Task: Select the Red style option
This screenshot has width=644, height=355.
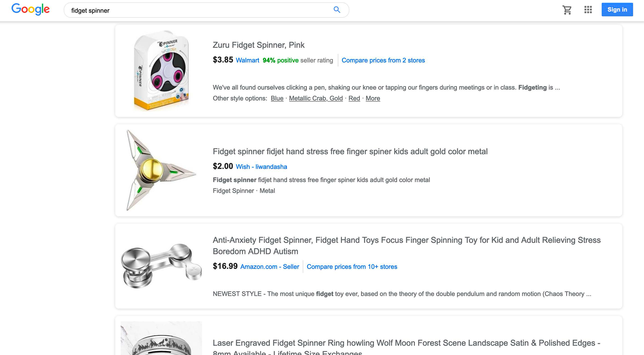Action: click(x=354, y=98)
